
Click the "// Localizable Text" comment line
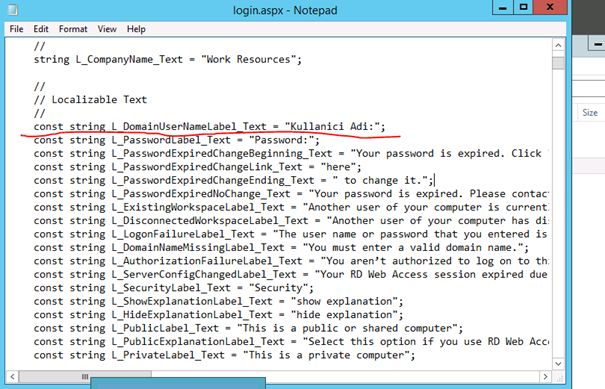point(90,100)
